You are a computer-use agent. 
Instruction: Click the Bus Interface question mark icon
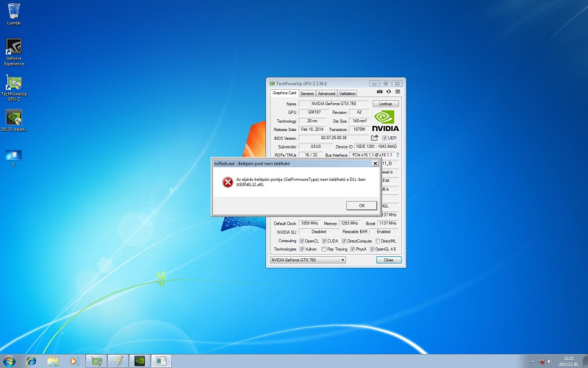[397, 155]
